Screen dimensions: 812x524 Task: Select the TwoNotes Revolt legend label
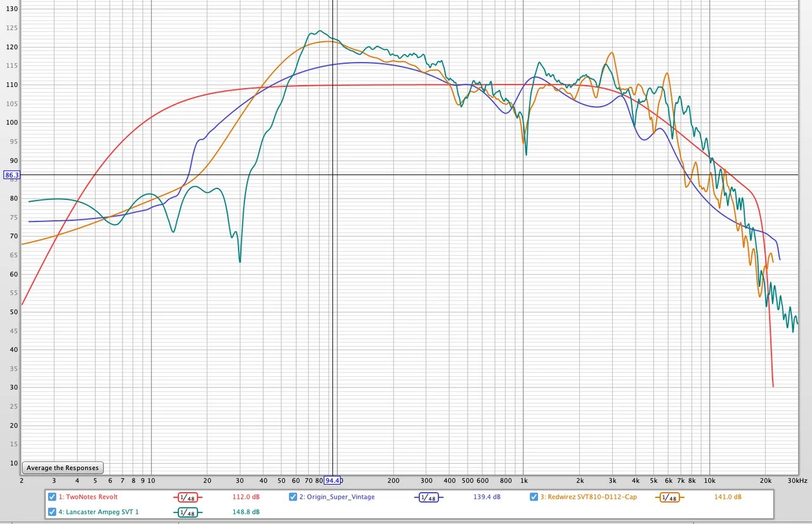coord(88,497)
